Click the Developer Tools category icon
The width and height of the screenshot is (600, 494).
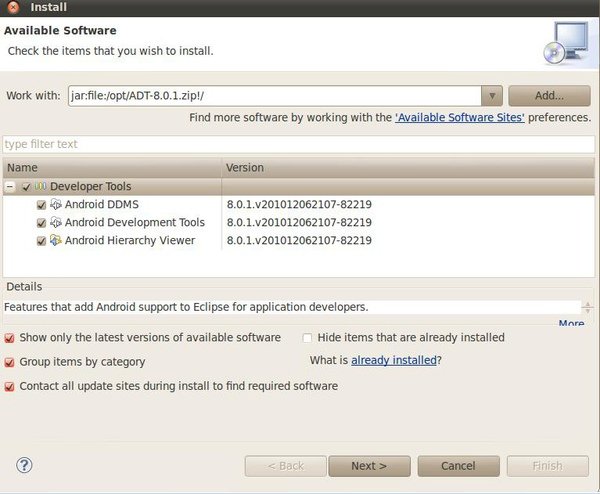tap(41, 186)
